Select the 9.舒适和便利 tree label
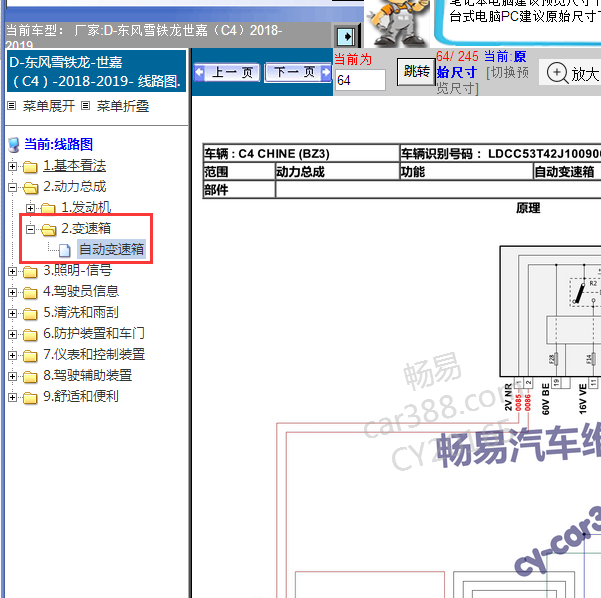The width and height of the screenshot is (601, 598). coord(81,396)
